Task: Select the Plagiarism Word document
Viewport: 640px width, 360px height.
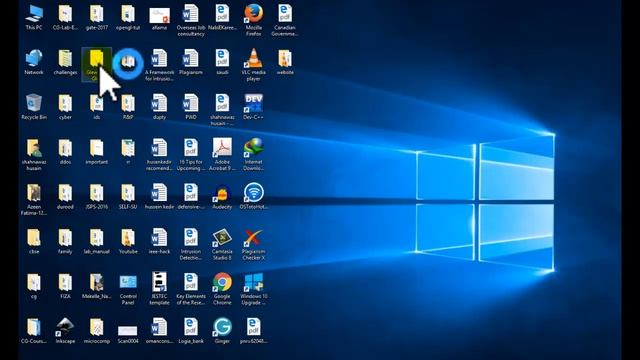Action: [191, 62]
